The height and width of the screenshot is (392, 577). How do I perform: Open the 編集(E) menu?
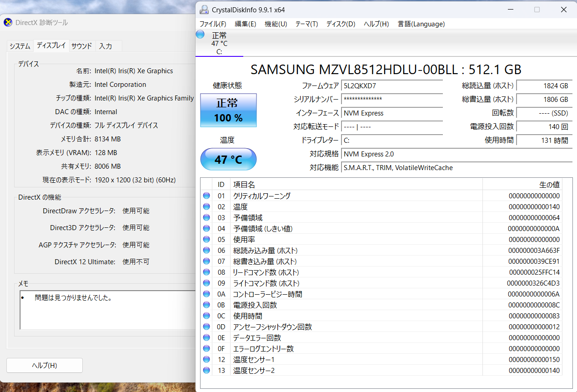246,24
